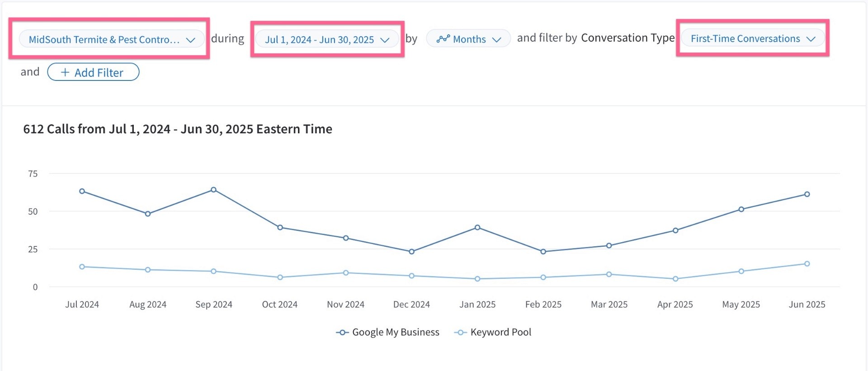
Task: Click the Keyword Pool point for Jun 2025
Action: [x=807, y=264]
